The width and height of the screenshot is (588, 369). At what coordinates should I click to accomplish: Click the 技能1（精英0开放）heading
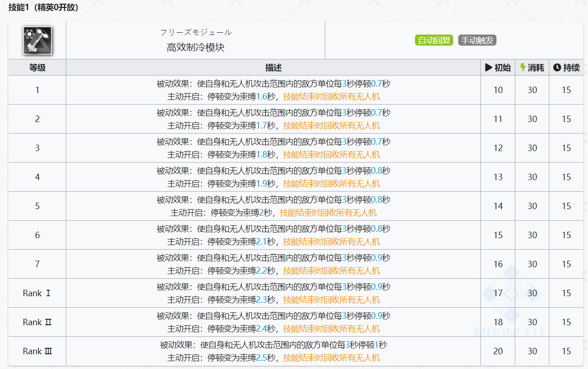(43, 8)
